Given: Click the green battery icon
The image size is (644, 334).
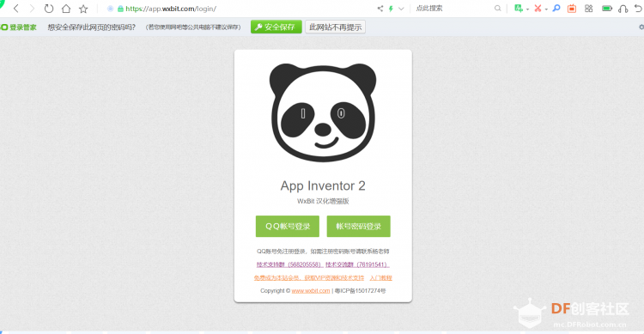Looking at the screenshot, I should pos(607,9).
